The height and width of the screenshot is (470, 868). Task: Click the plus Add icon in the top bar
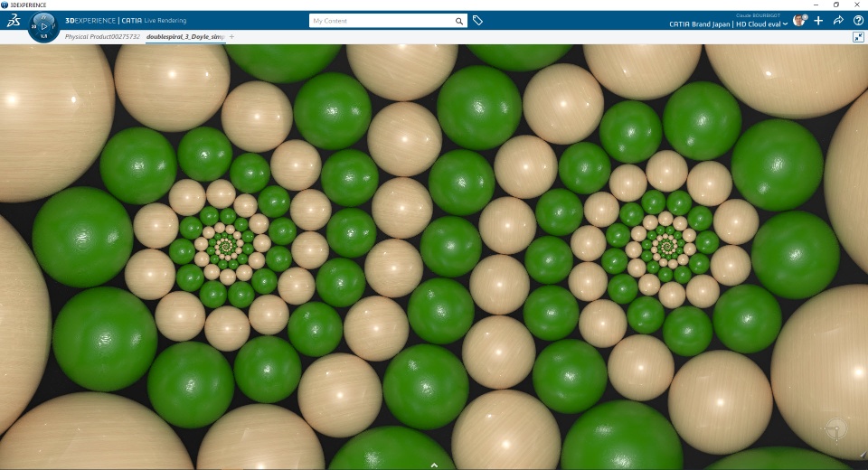pyautogui.click(x=818, y=21)
